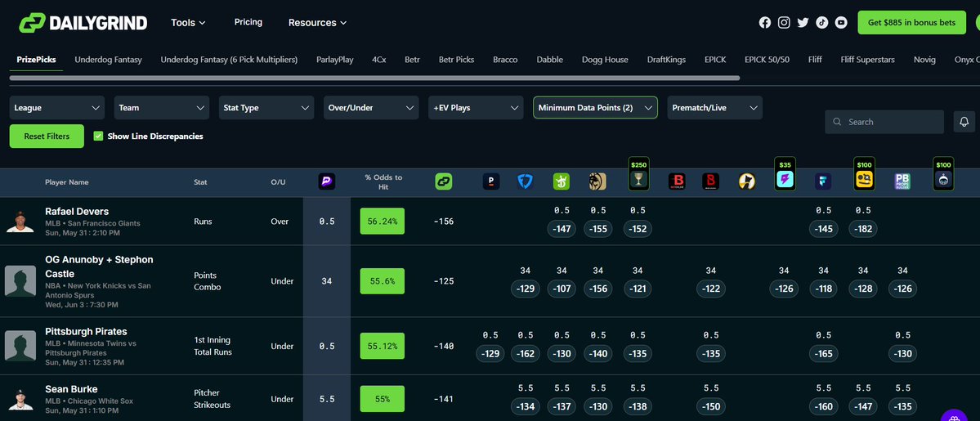The image size is (980, 421).
Task: Switch to the Fliff Superstars tab
Action: [x=867, y=60]
